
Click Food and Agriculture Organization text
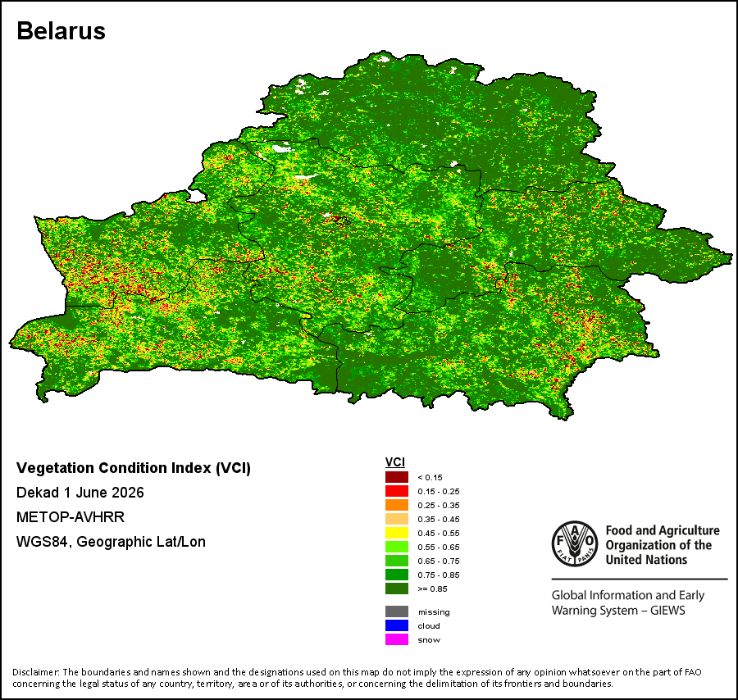(663, 545)
